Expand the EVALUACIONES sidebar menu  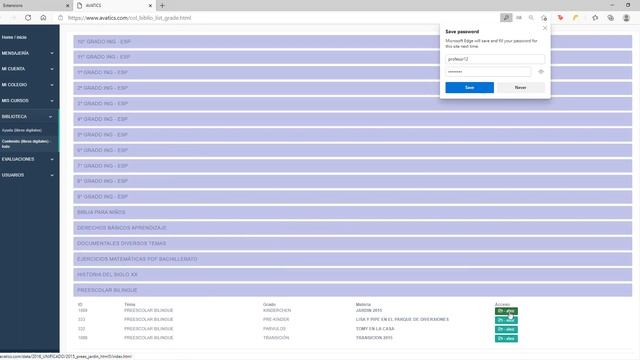coord(29,159)
